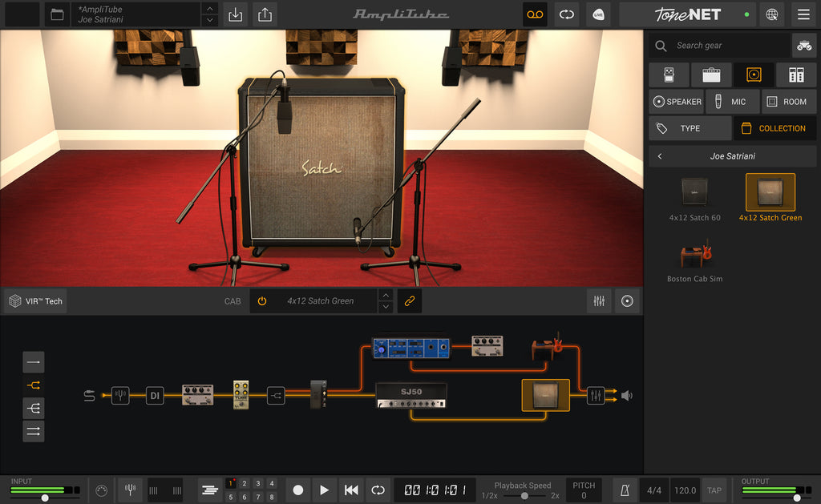Select the tuner block in signal chain
This screenshot has width=821, height=504.
[120, 396]
